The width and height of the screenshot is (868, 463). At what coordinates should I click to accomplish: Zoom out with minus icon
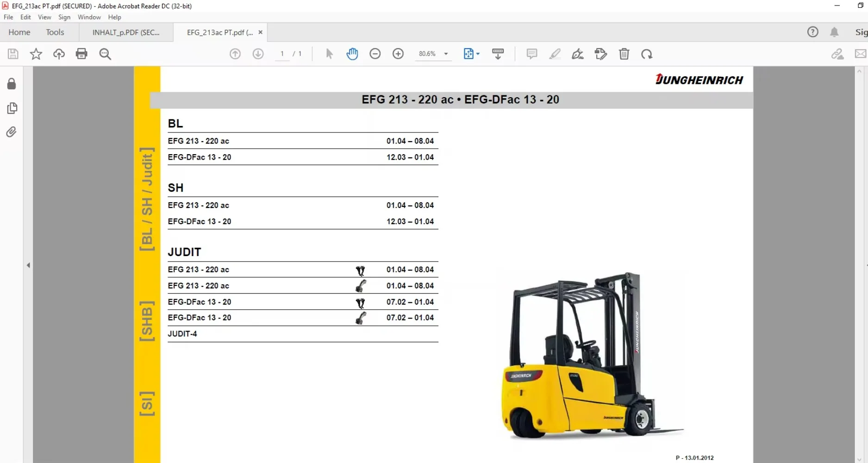375,54
